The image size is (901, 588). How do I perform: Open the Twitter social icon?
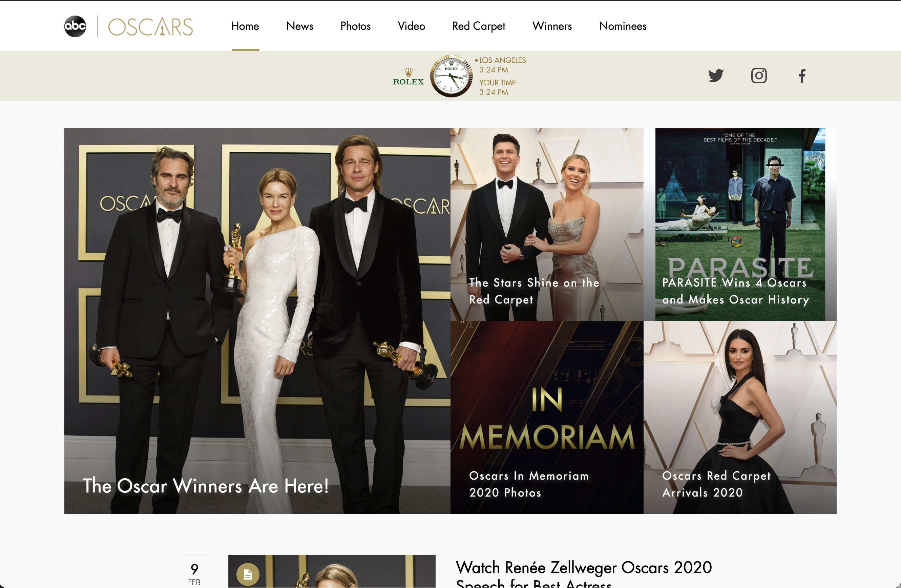point(715,76)
